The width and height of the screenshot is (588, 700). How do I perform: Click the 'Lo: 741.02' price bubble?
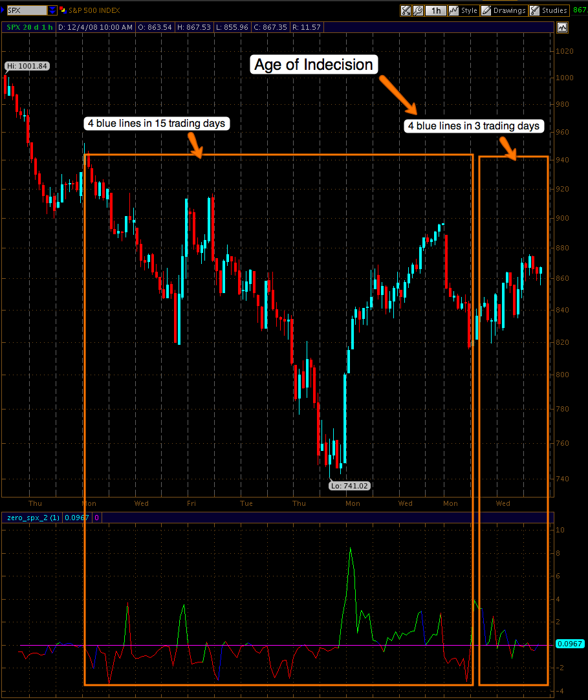tap(349, 486)
